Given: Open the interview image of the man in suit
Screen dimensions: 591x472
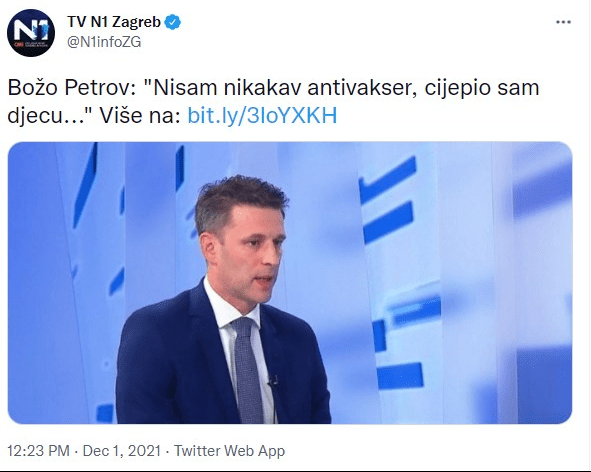Looking at the screenshot, I should [x=290, y=283].
